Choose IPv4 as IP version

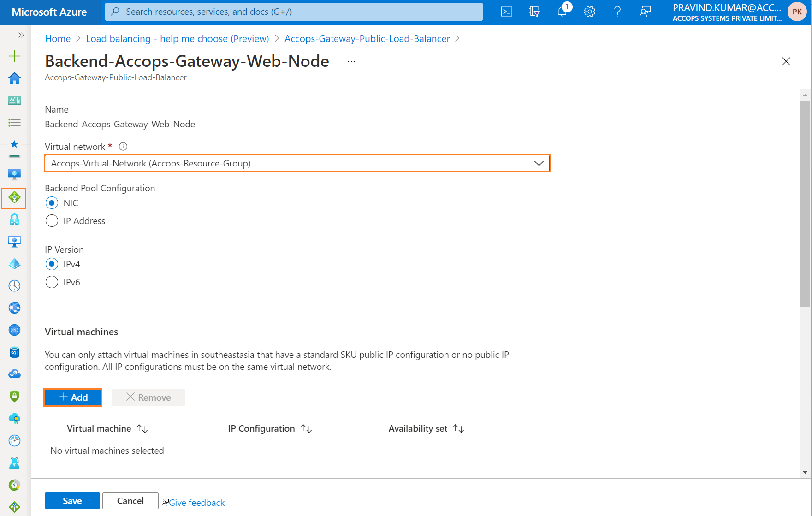(52, 264)
